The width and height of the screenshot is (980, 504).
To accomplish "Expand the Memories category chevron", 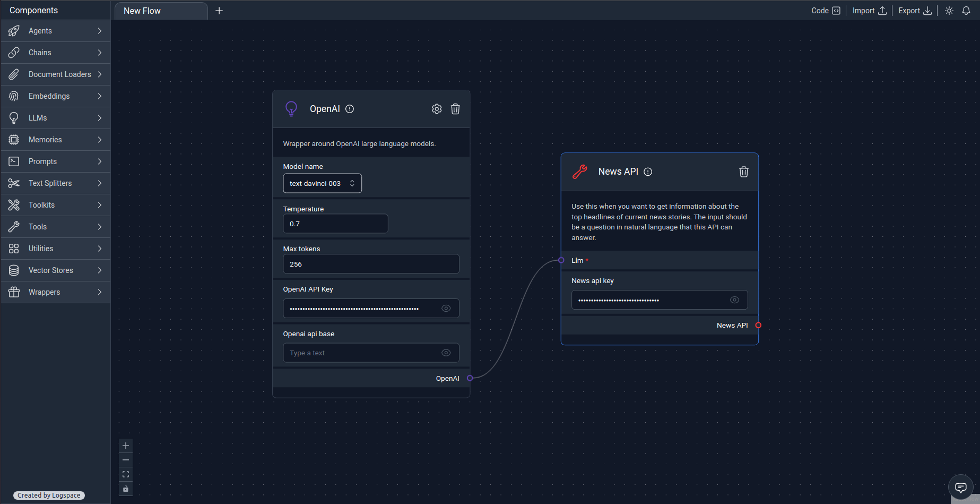I will pos(100,140).
